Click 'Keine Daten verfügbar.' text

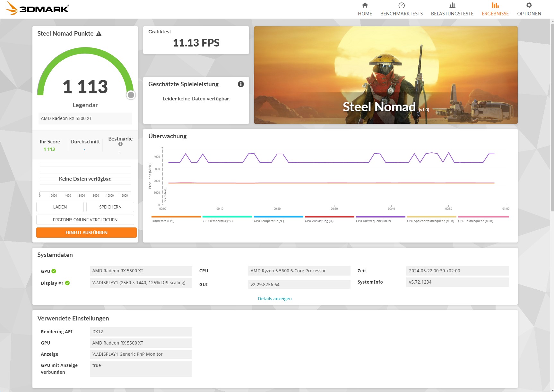tap(85, 179)
